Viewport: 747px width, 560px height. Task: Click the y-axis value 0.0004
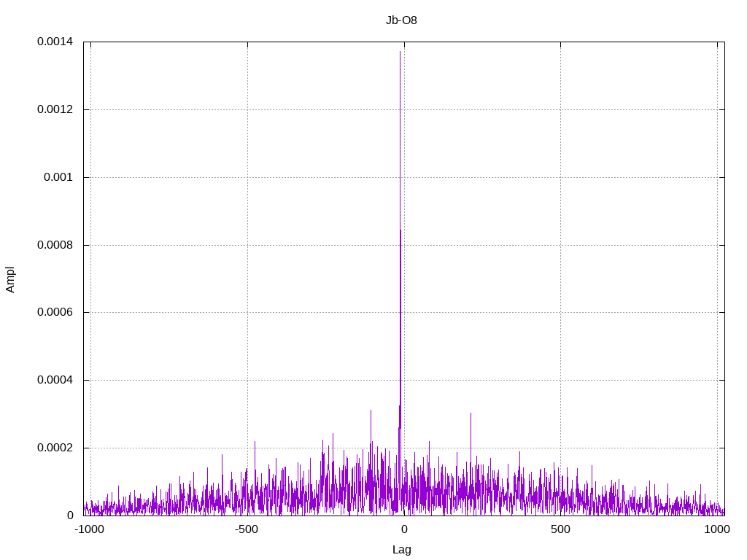point(55,380)
